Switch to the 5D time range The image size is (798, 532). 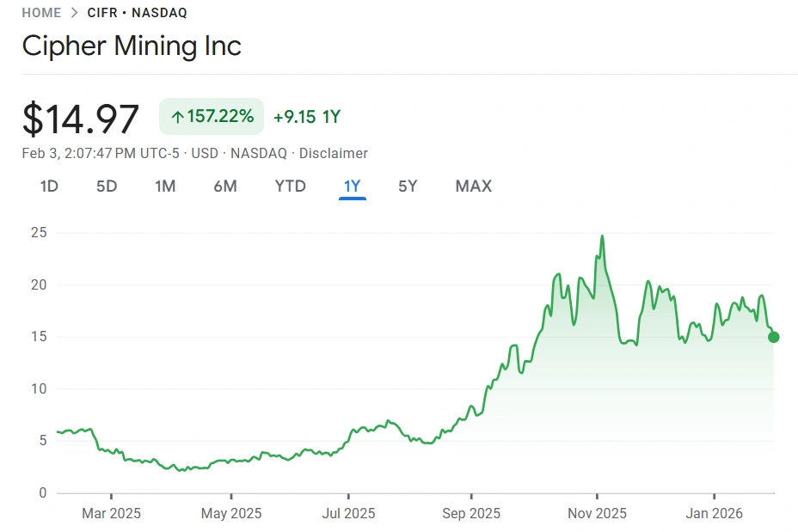click(107, 186)
